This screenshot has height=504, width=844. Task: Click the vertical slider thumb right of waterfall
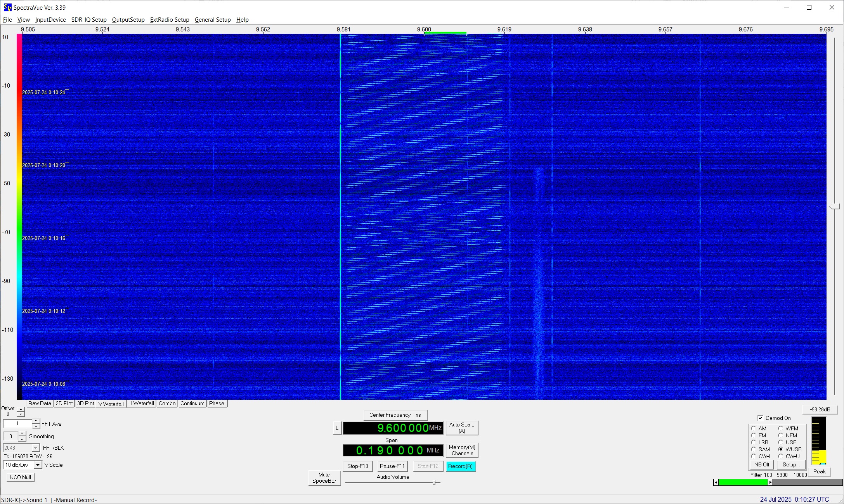click(x=834, y=207)
